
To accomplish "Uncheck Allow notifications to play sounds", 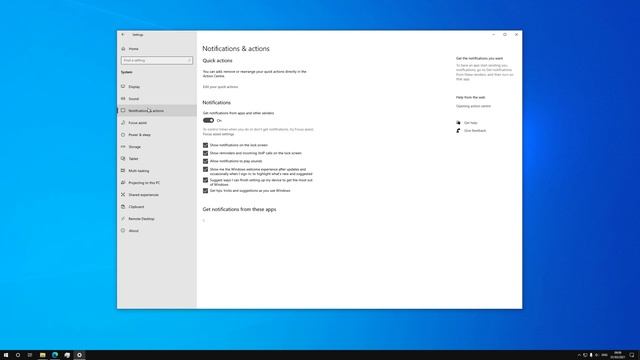I will coord(205,161).
